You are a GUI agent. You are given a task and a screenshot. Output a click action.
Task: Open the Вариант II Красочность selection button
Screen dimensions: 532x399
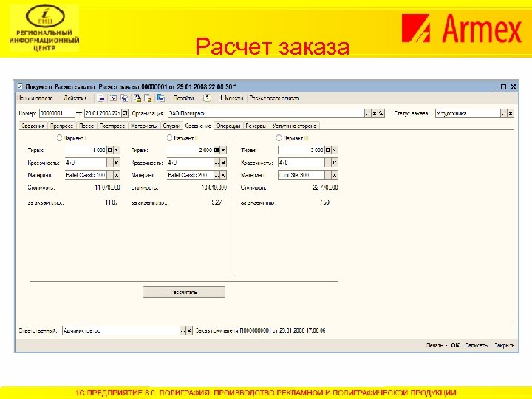click(216, 163)
